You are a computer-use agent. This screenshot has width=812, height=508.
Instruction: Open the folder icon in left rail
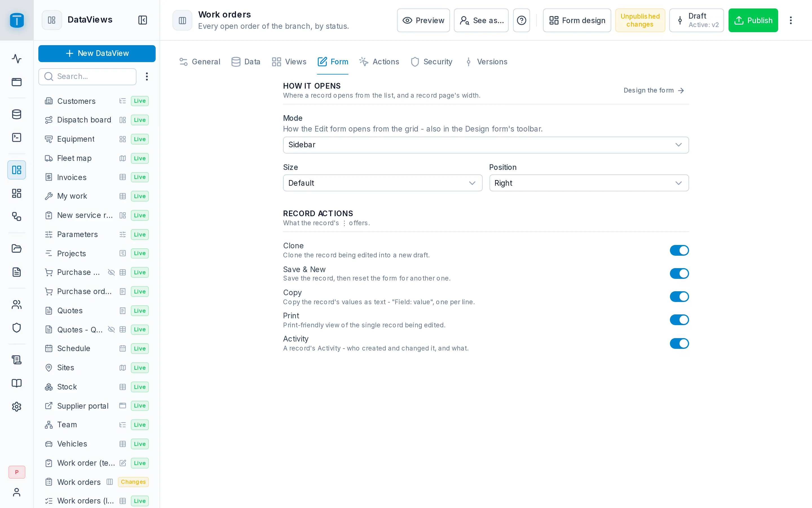point(16,248)
